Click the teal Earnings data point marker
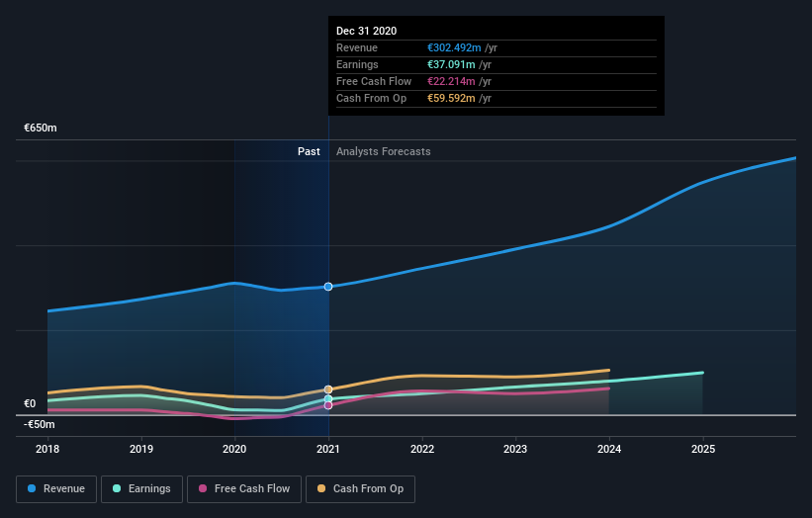The height and width of the screenshot is (518, 812). [328, 399]
